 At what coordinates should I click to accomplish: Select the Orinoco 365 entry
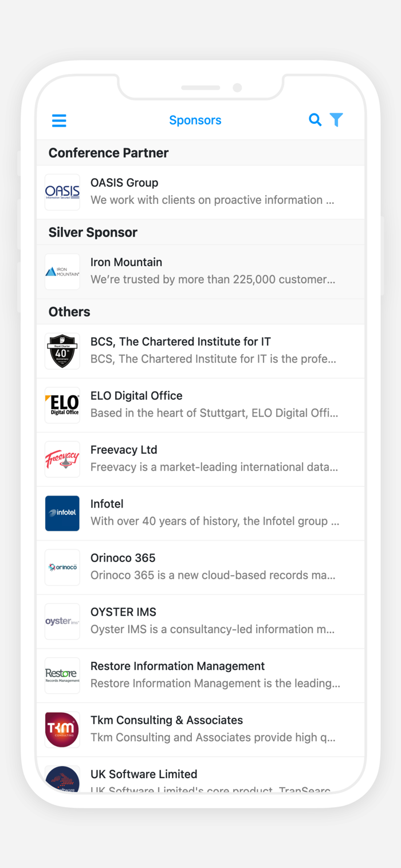tap(212, 567)
